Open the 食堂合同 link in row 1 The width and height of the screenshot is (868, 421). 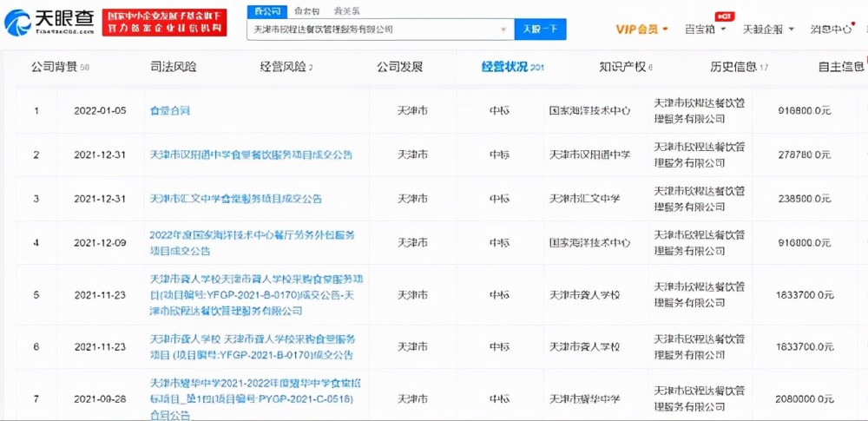[170, 111]
